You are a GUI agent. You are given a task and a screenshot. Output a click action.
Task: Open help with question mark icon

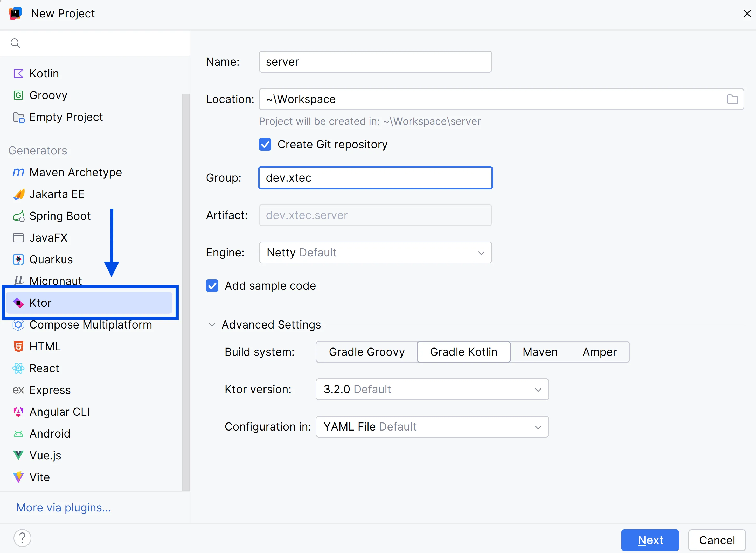(x=22, y=538)
